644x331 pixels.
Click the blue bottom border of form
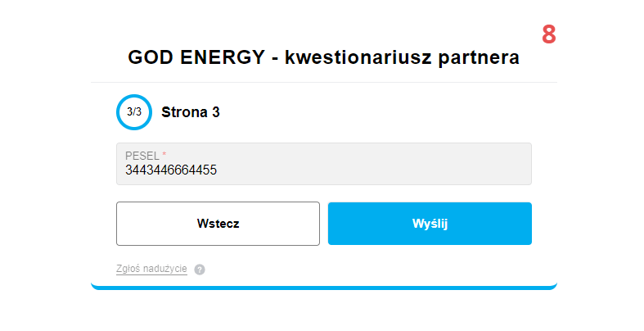pyautogui.click(x=323, y=287)
